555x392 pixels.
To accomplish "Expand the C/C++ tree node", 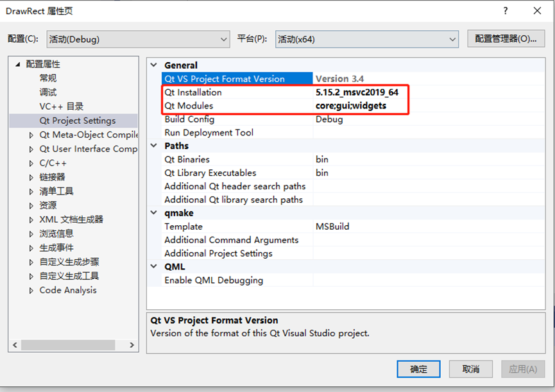I will pos(31,162).
